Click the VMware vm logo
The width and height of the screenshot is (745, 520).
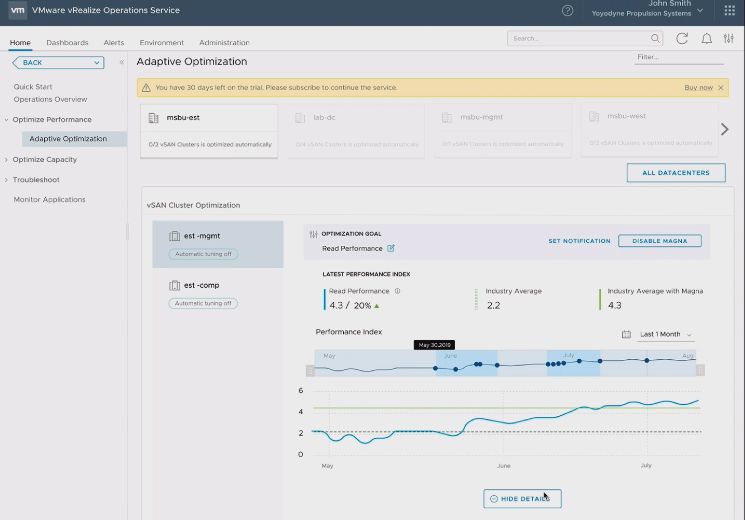coord(18,10)
